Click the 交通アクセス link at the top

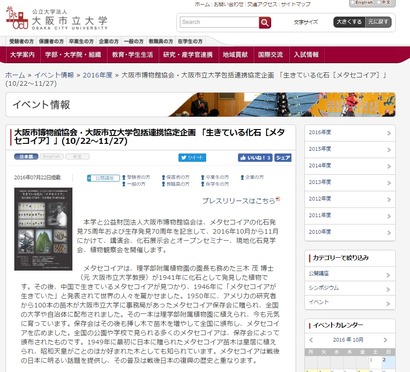[x=262, y=4]
